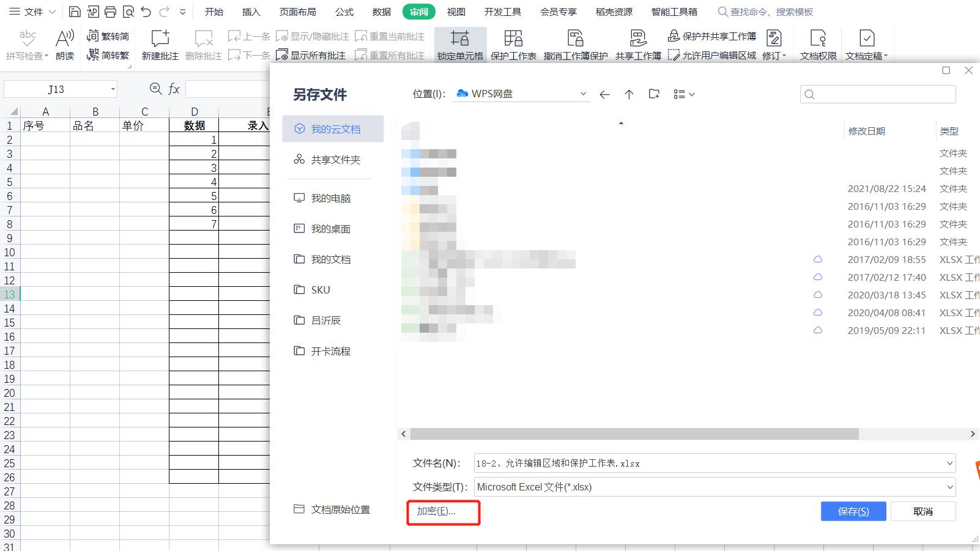This screenshot has height=551, width=980.
Task: Select the 朗读 read-aloud tool
Action: point(64,43)
